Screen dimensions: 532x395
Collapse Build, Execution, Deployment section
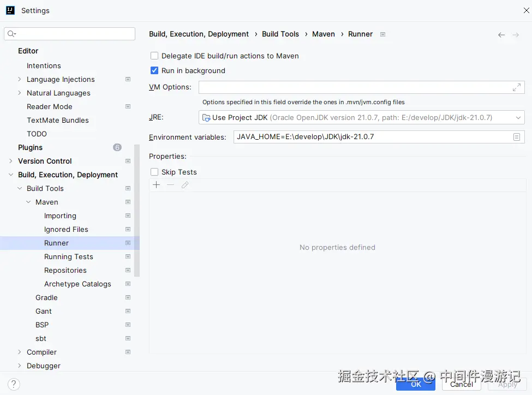click(10, 175)
